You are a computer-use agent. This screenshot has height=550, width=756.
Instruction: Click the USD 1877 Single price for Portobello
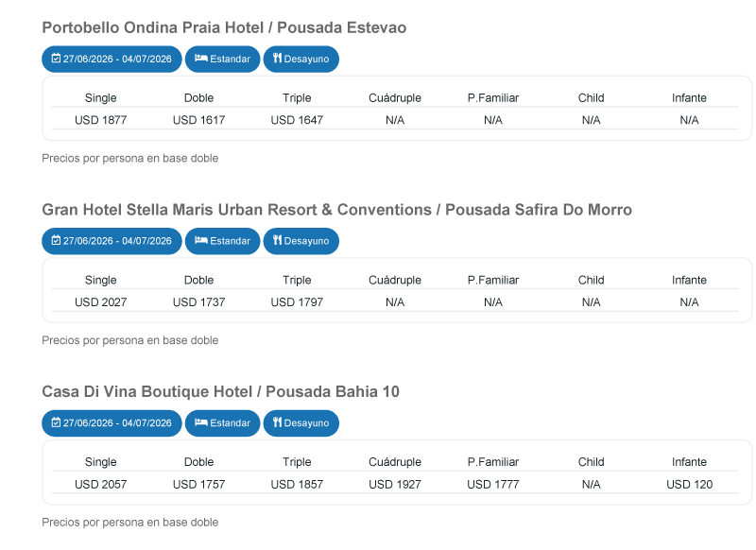(x=101, y=120)
